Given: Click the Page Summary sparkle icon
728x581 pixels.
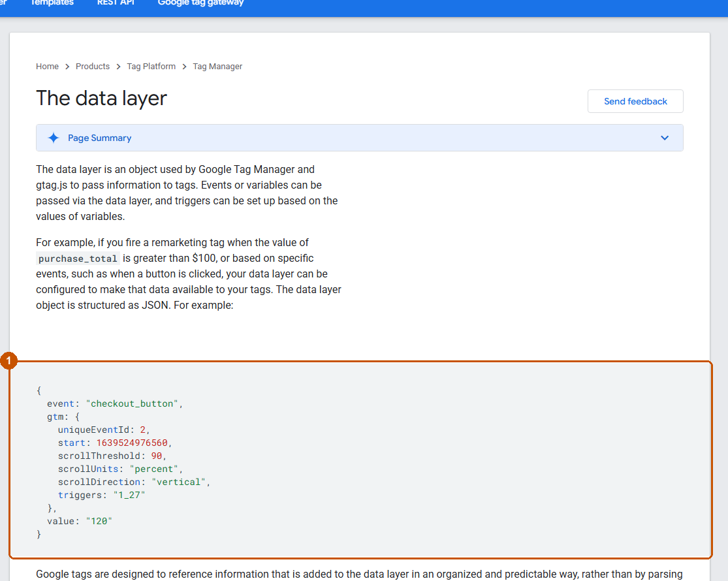Looking at the screenshot, I should click(x=54, y=138).
